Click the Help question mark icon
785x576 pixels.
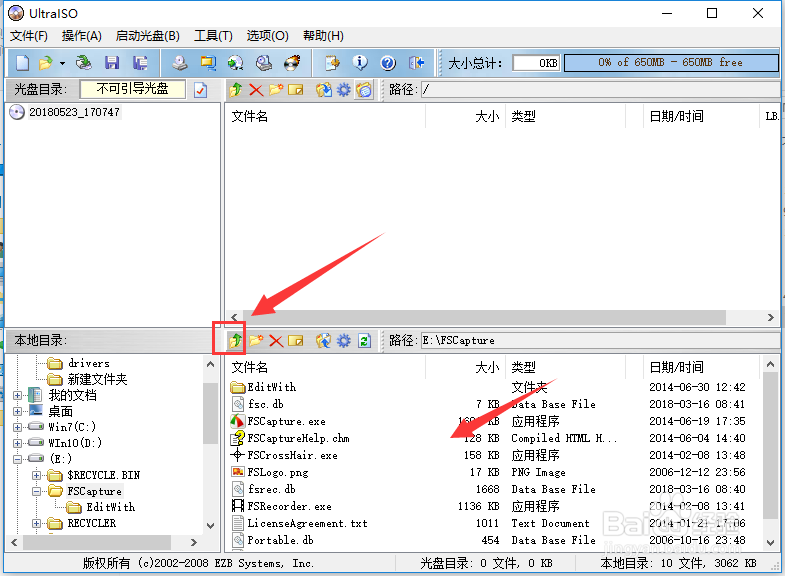coord(388,63)
